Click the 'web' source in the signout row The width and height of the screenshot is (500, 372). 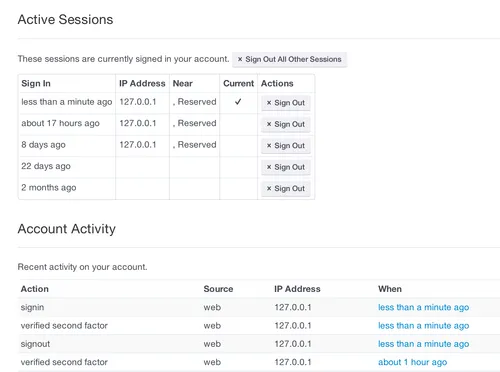pyautogui.click(x=212, y=344)
